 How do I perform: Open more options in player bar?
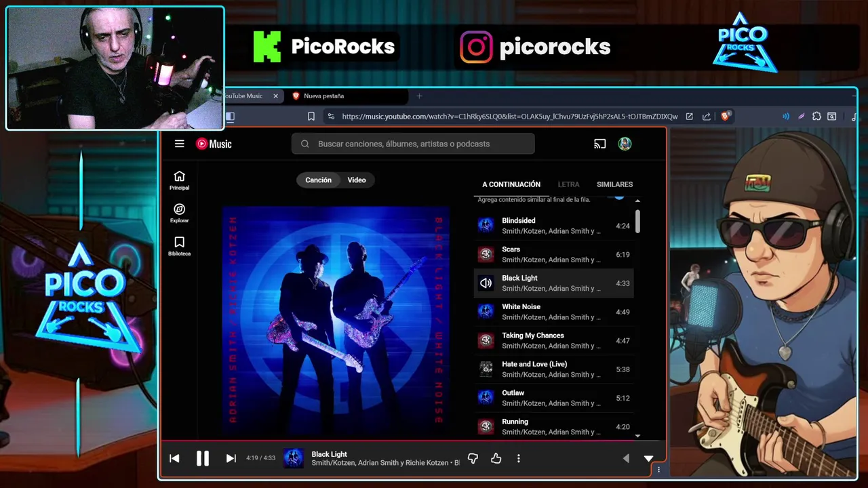click(x=518, y=458)
